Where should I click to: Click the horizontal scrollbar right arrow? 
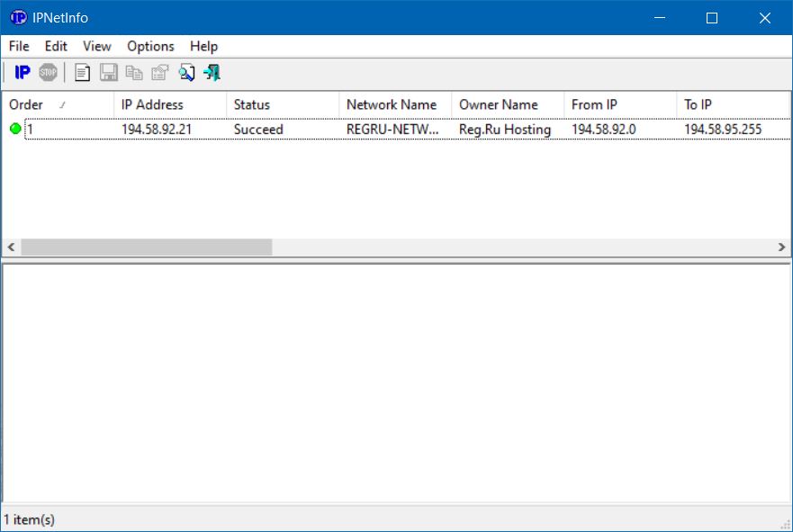click(781, 247)
